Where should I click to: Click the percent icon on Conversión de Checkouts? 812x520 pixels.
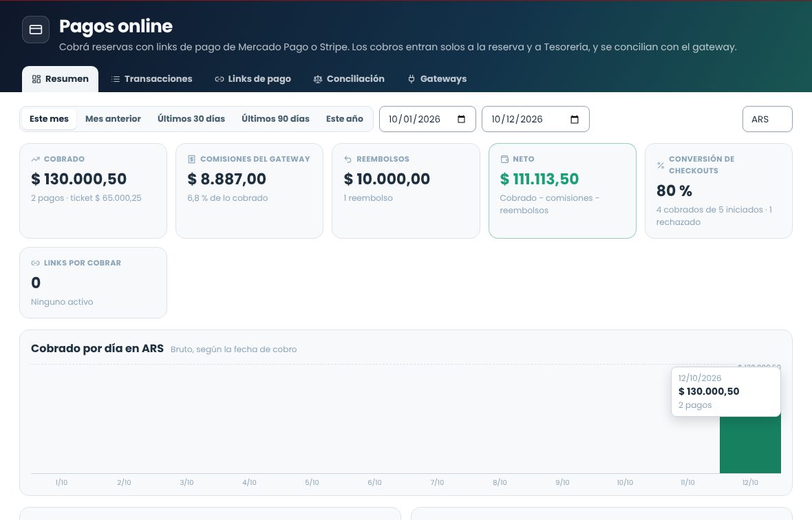pos(661,165)
